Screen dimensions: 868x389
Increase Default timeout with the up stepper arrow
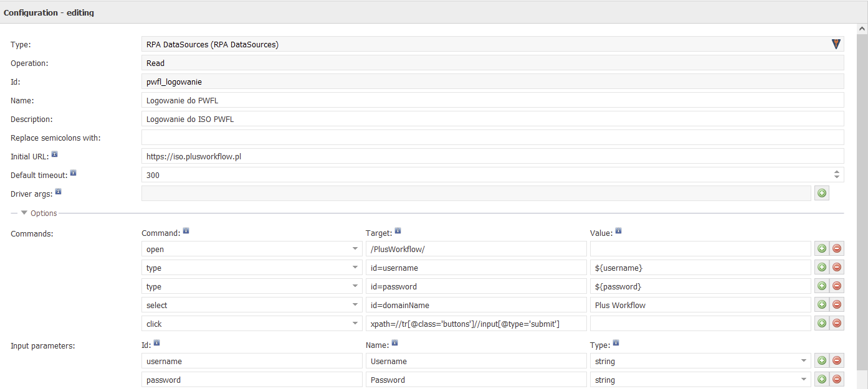pyautogui.click(x=837, y=172)
